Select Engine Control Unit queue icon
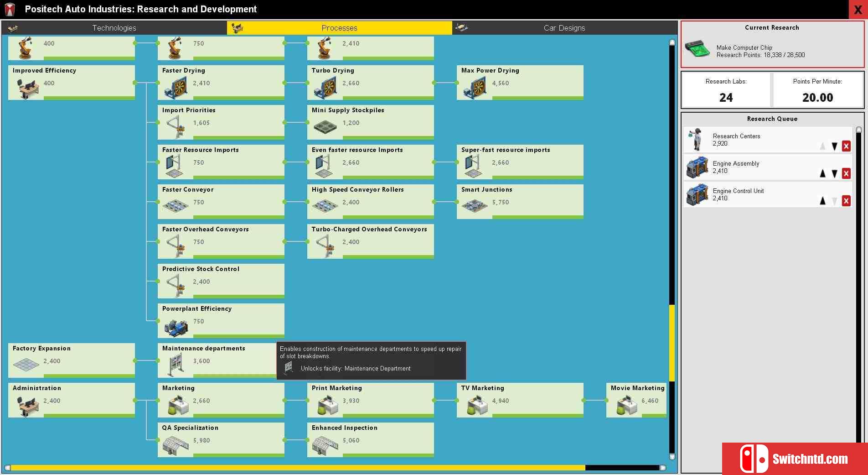 (697, 194)
